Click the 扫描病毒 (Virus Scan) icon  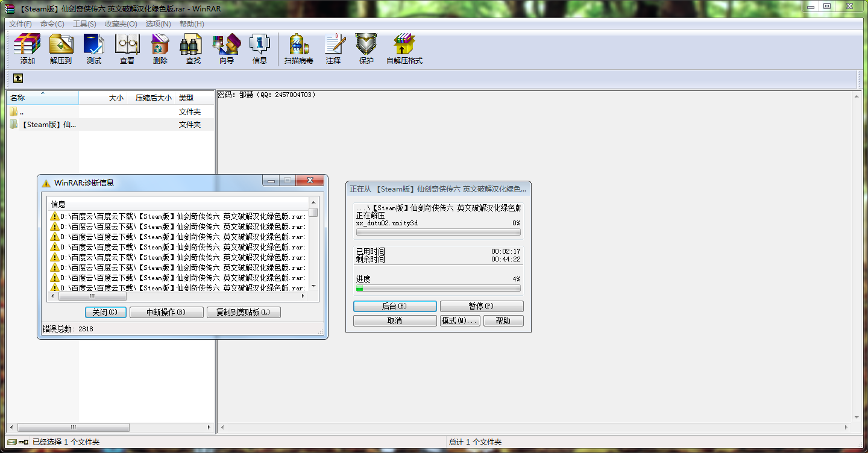pyautogui.click(x=299, y=49)
